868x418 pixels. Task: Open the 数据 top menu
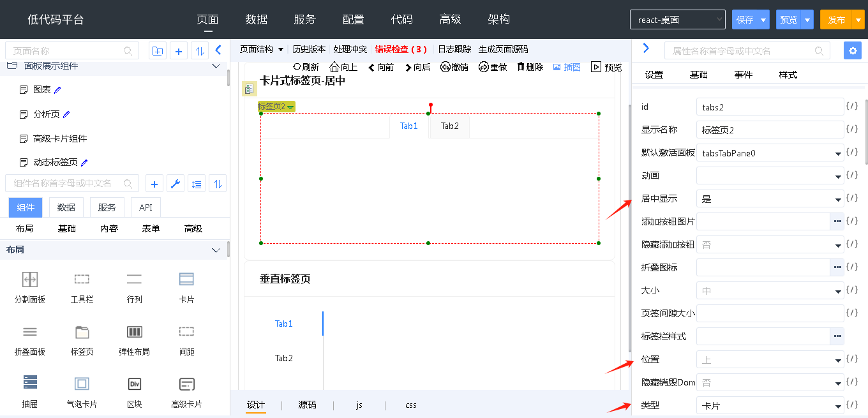pyautogui.click(x=257, y=19)
